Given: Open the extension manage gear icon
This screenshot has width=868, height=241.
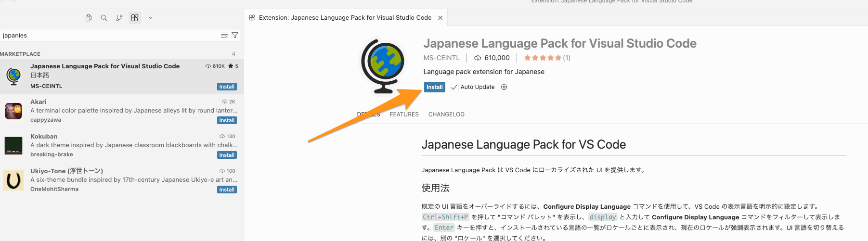Looking at the screenshot, I should point(504,87).
